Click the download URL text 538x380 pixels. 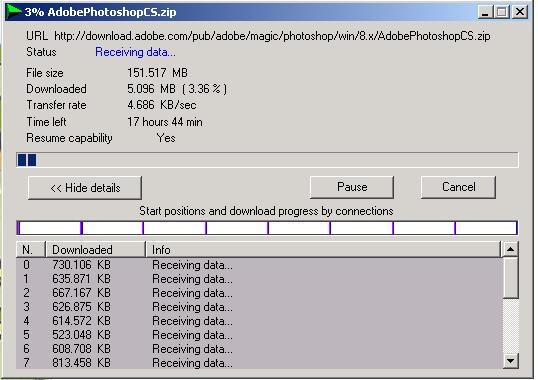(x=272, y=36)
